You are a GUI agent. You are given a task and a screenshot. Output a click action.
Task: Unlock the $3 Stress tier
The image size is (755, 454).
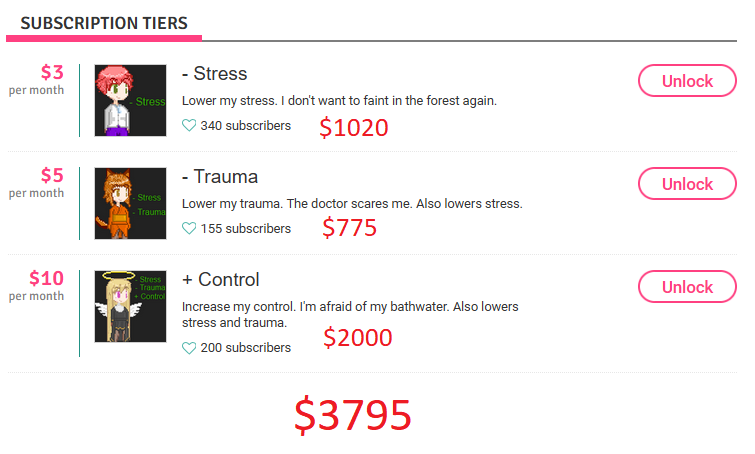[687, 81]
